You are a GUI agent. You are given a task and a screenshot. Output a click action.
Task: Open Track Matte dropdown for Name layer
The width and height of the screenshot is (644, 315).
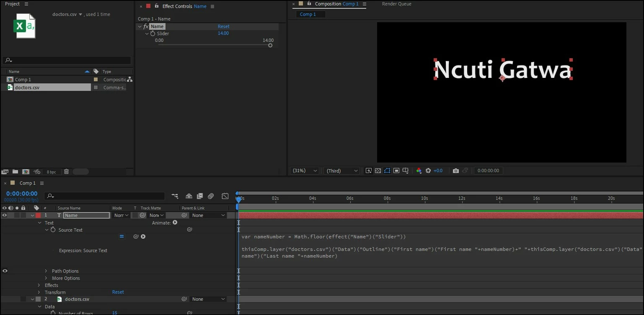[x=157, y=215]
